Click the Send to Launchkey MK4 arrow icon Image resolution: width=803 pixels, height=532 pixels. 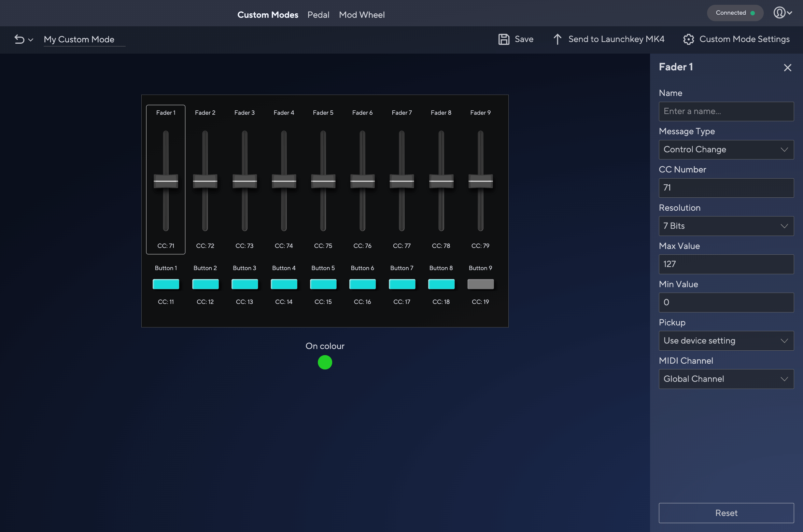coord(557,39)
